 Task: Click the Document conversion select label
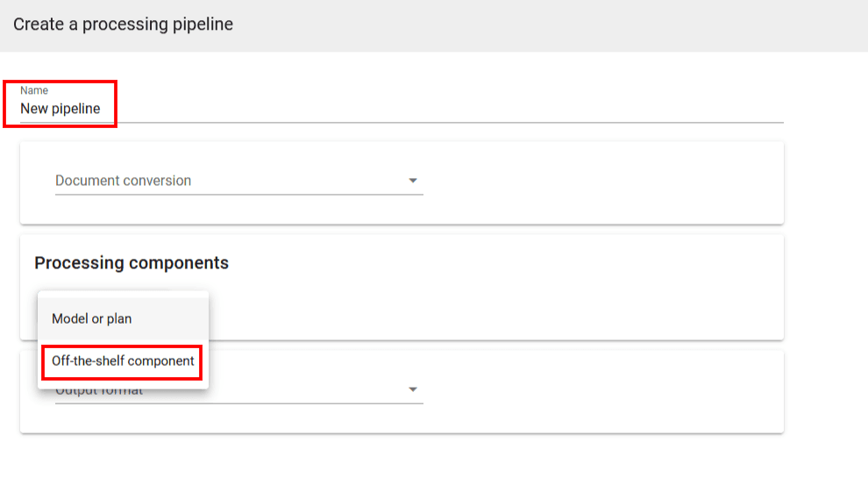124,181
